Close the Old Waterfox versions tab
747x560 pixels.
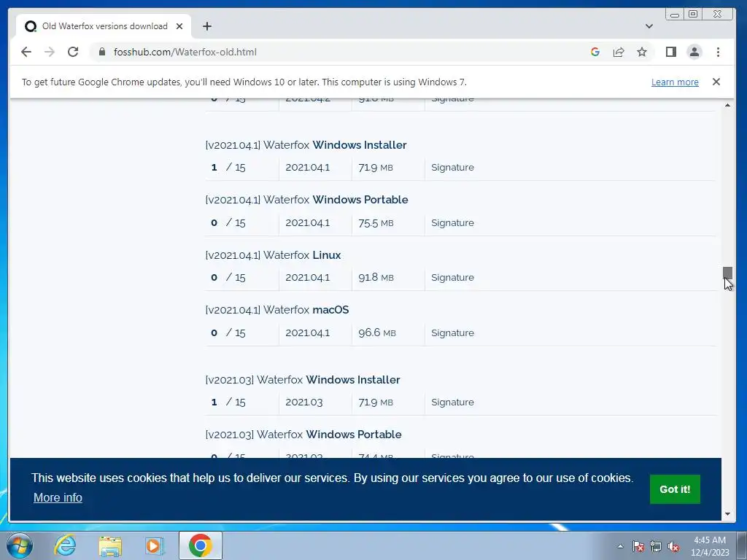click(179, 26)
